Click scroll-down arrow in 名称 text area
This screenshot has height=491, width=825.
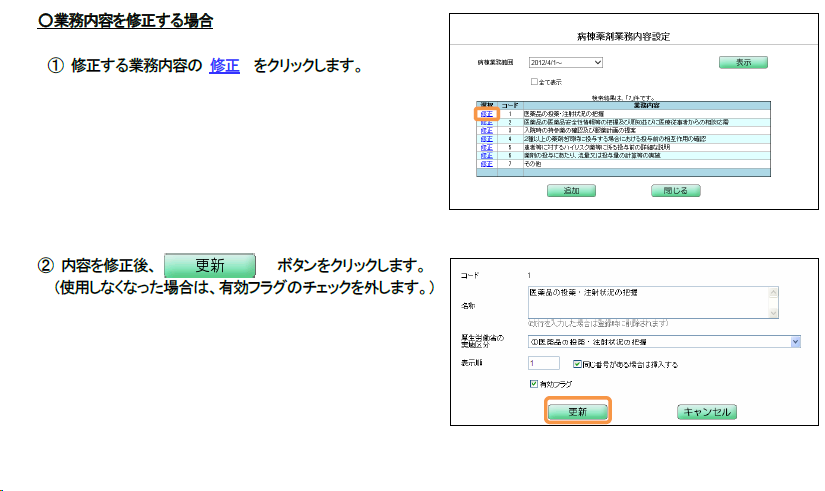772,311
